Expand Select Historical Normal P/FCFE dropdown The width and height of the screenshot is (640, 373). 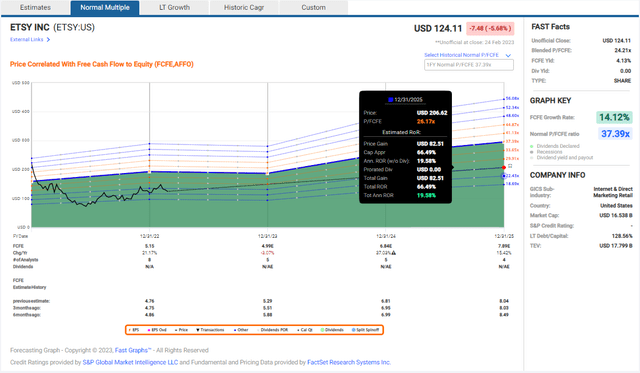click(x=508, y=55)
